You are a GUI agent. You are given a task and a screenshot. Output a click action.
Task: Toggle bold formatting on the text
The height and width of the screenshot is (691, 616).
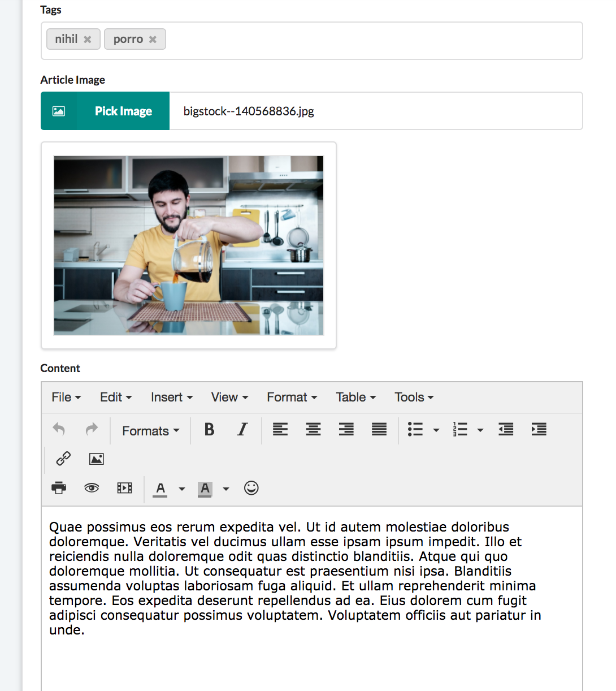209,430
